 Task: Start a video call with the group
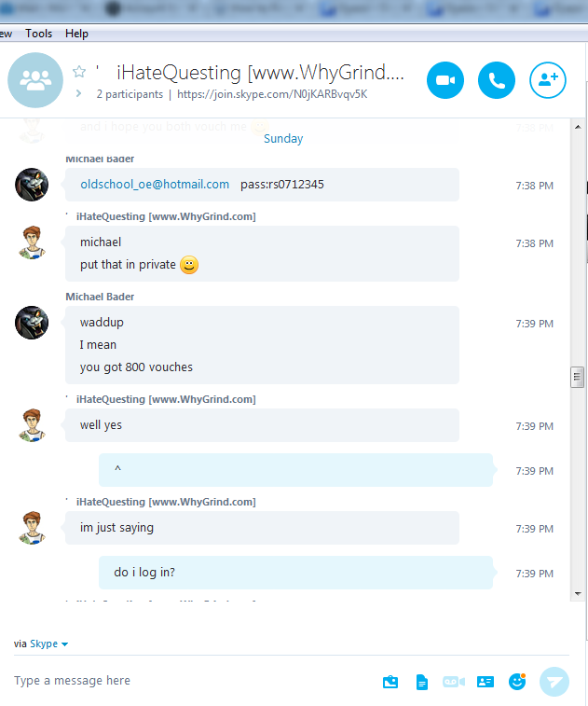[444, 80]
